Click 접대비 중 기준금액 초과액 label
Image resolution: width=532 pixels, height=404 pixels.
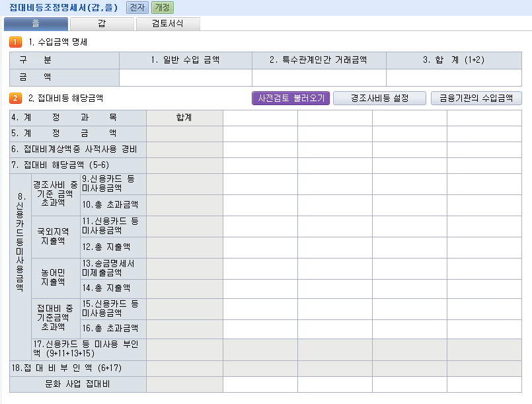[x=56, y=318]
